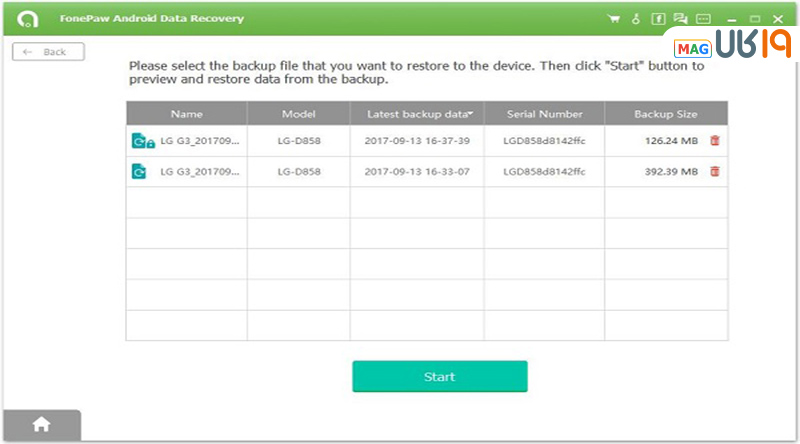Select backup dated 2017-09-13 16-37-39

pos(416,141)
